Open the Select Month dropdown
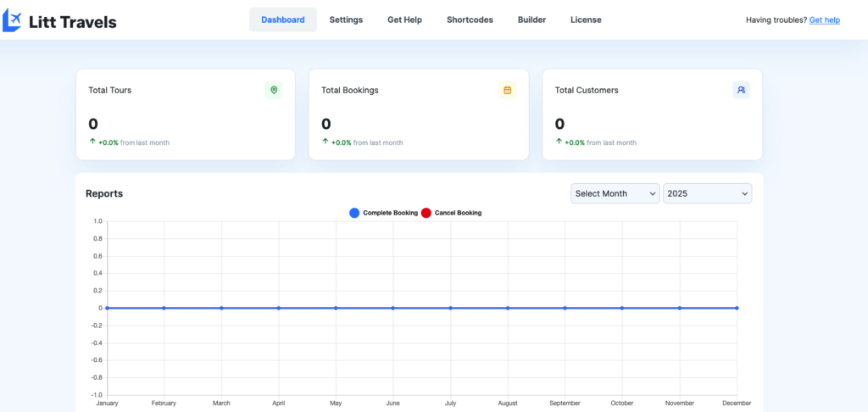868x412 pixels. tap(615, 193)
